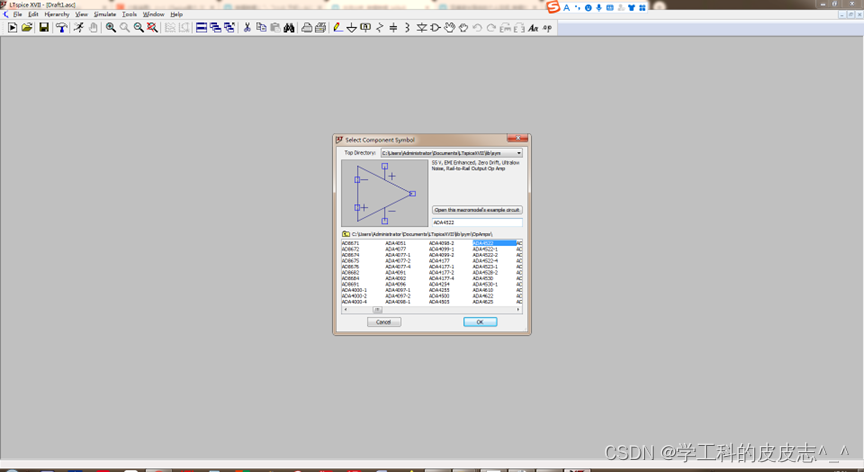The image size is (864, 472).
Task: Click the New Schematic toolbar icon
Action: (12, 28)
